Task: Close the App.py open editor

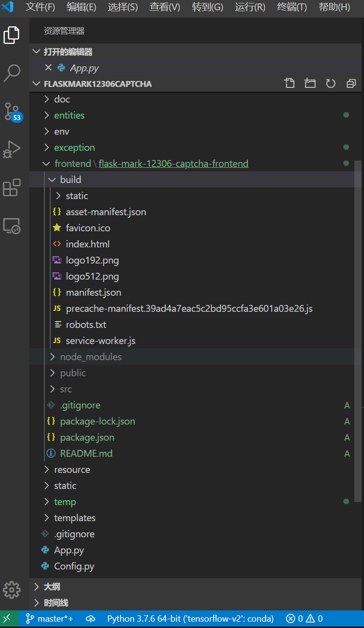Action: click(48, 68)
